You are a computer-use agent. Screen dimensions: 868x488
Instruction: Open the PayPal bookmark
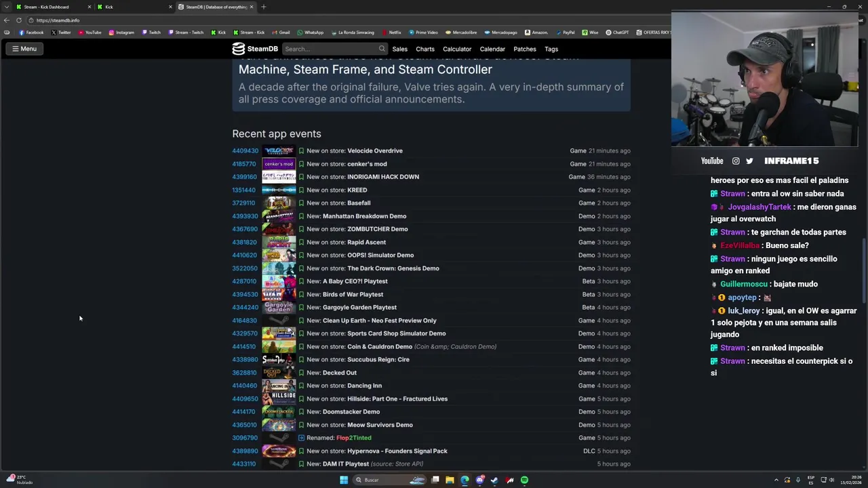pyautogui.click(x=565, y=33)
